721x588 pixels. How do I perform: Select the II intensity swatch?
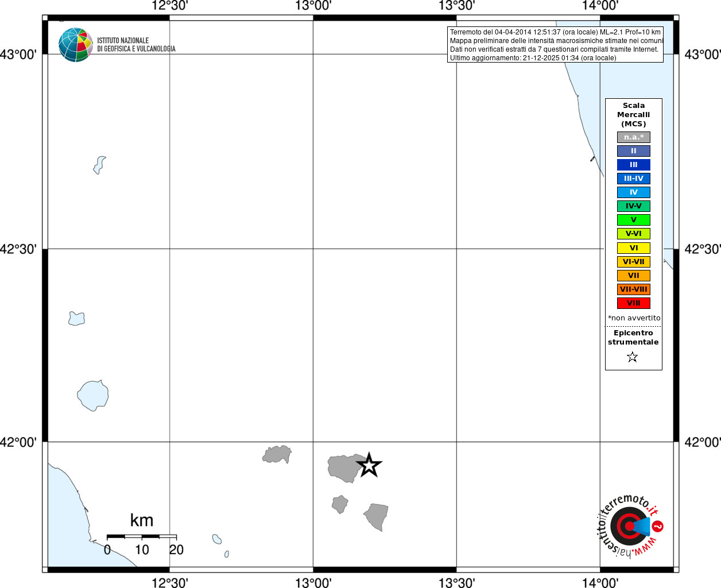(x=634, y=151)
